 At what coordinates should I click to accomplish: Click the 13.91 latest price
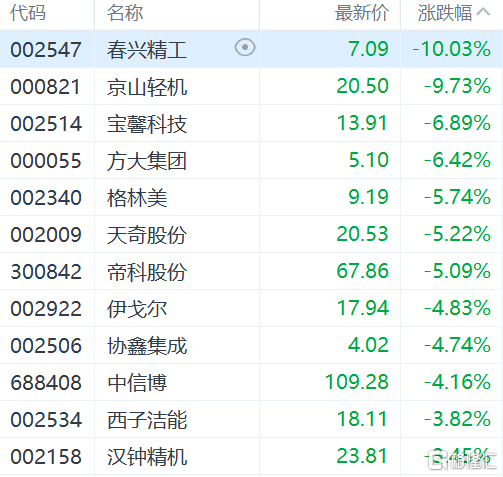point(362,123)
